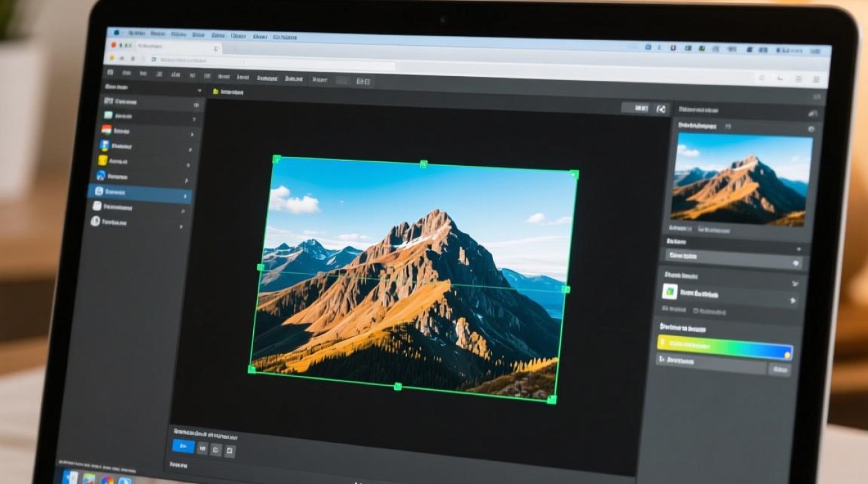Click the small gray button under the gradient bar
The width and height of the screenshot is (868, 484).
(x=780, y=369)
